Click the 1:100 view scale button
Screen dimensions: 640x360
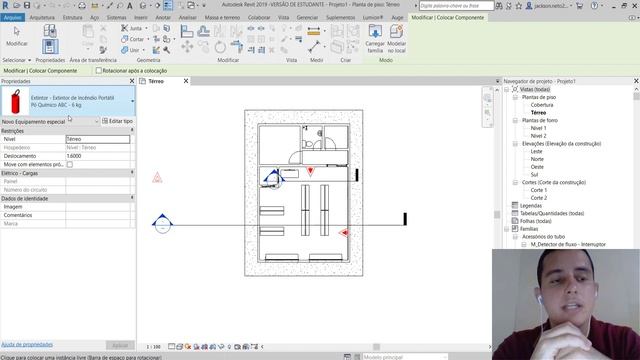pyautogui.click(x=153, y=347)
